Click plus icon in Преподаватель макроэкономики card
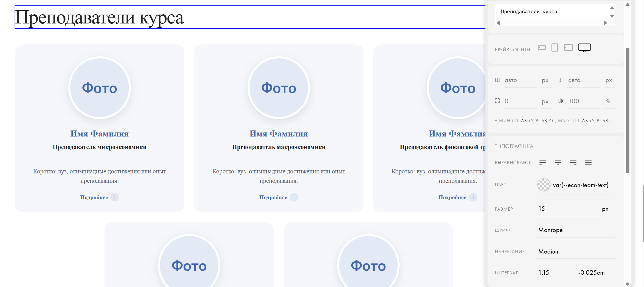 pos(294,197)
